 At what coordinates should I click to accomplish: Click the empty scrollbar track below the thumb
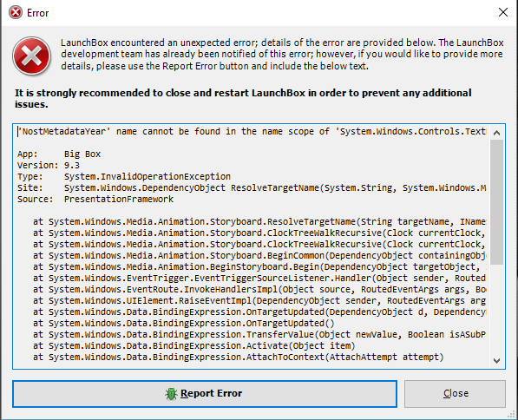(x=496, y=309)
